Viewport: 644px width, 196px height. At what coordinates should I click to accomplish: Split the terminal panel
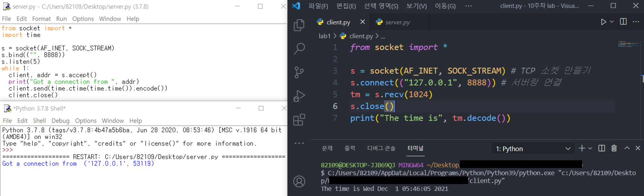pos(601,148)
